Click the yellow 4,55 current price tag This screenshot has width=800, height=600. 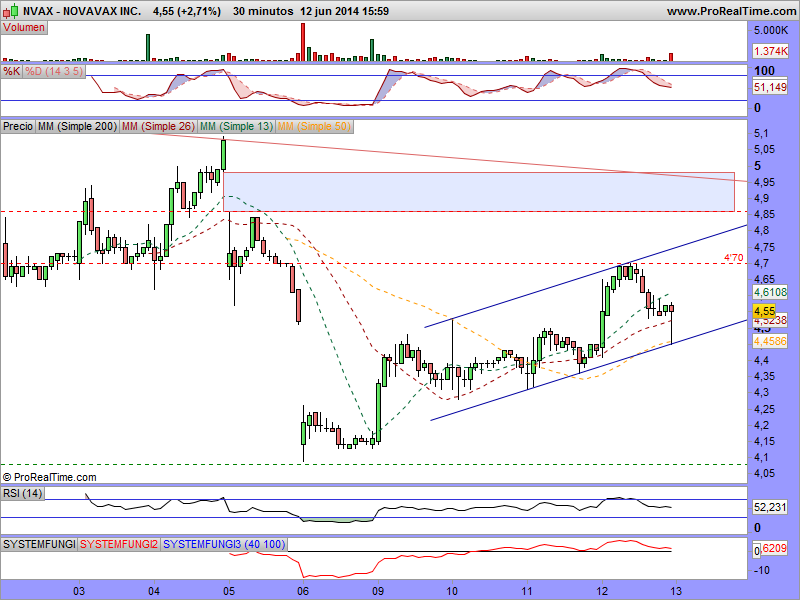tap(764, 311)
